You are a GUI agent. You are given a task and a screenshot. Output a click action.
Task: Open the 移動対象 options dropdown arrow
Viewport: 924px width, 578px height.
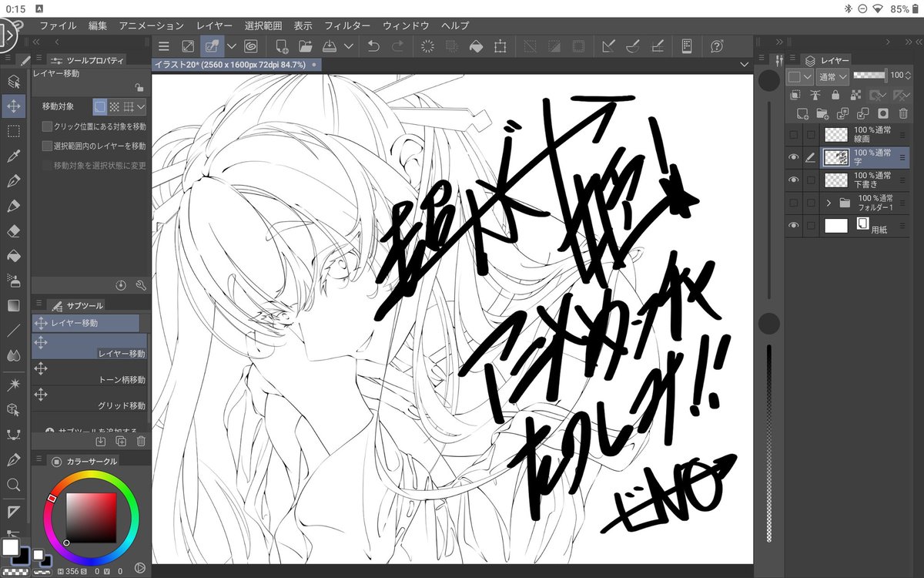tap(142, 106)
